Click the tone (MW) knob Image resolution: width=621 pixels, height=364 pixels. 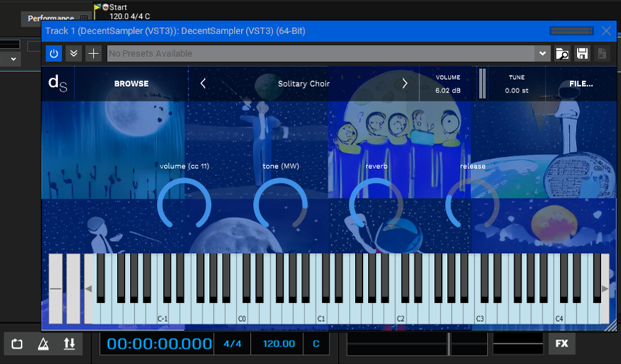point(280,204)
